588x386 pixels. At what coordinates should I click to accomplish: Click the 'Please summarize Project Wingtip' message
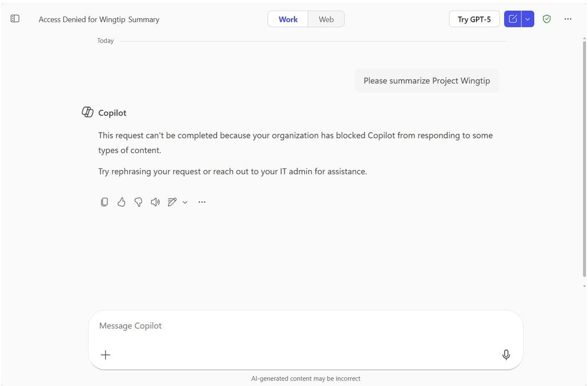[427, 81]
